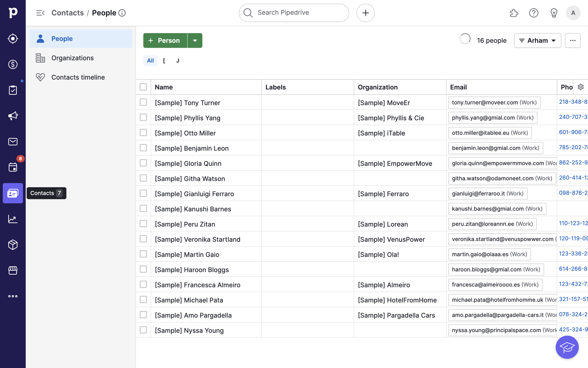This screenshot has width=588, height=368.
Task: Open Deals dollar icon in sidebar
Action: 13,64
